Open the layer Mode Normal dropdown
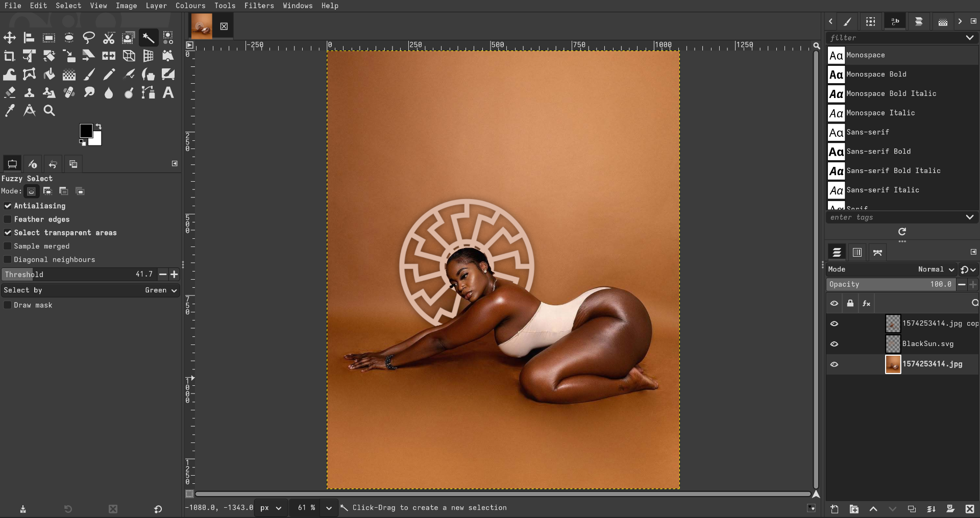980x518 pixels. 892,269
